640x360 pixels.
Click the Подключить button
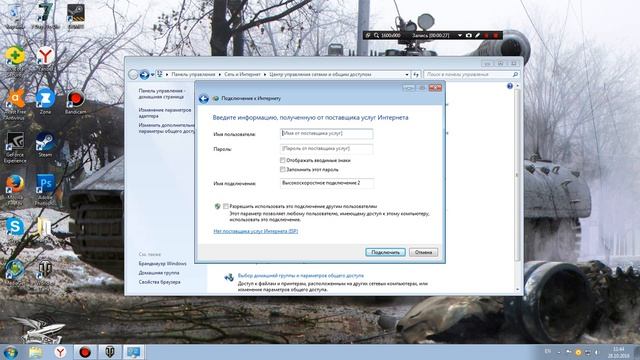(385, 252)
